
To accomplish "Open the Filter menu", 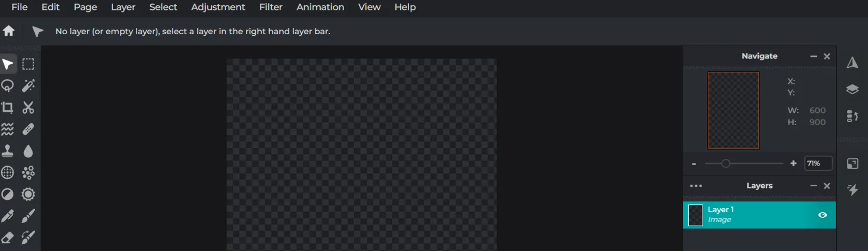I will pos(271,7).
